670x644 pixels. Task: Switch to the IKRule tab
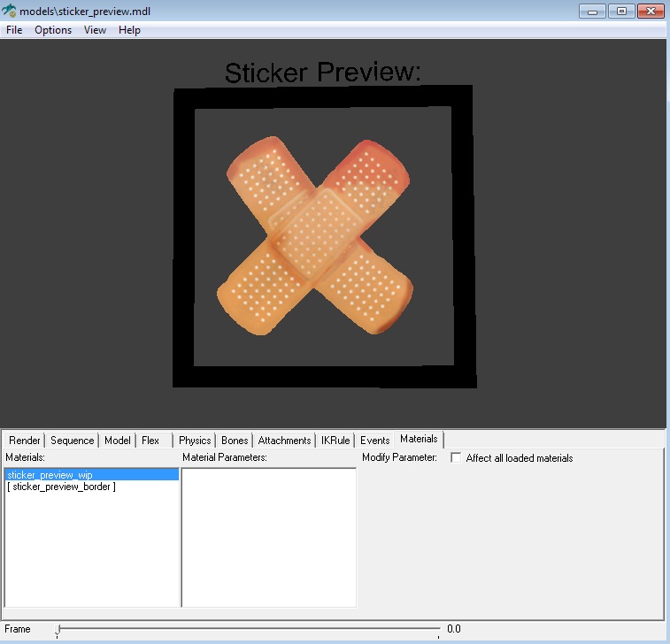tap(335, 441)
